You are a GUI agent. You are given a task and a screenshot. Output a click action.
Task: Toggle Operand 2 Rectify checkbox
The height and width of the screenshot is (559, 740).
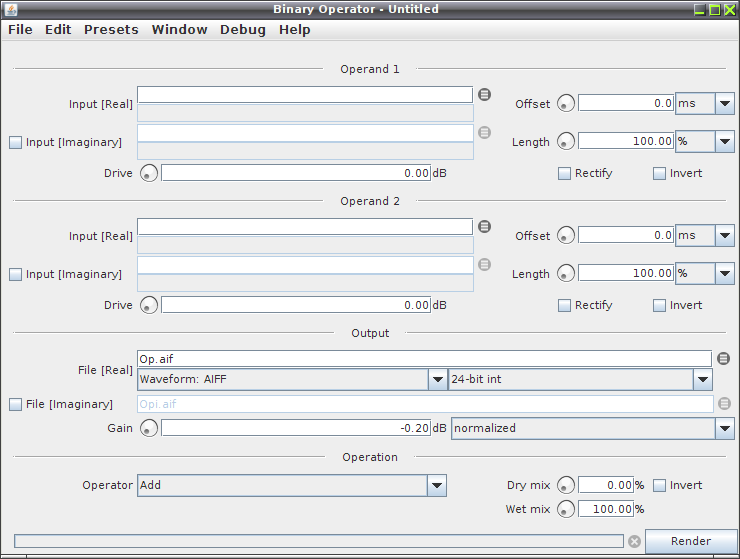pyautogui.click(x=564, y=305)
